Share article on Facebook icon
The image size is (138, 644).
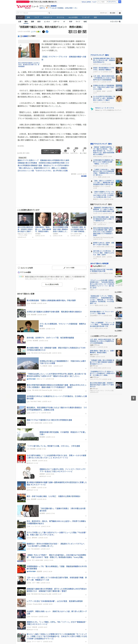47,32
